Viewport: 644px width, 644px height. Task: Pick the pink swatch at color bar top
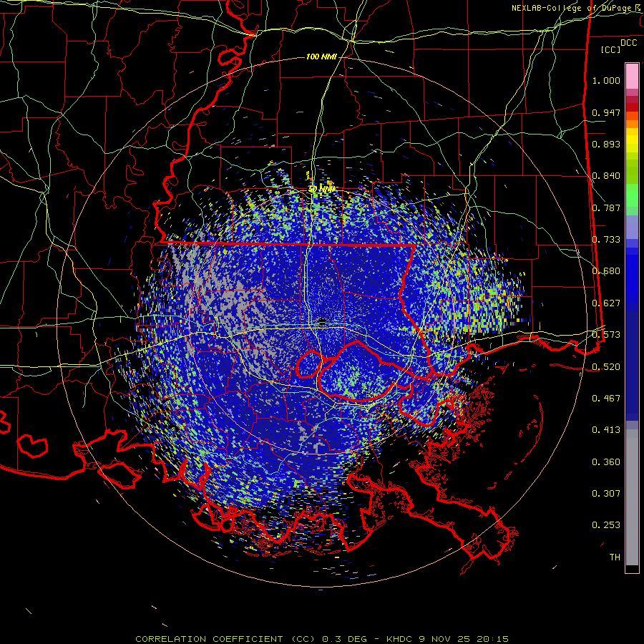(632, 76)
